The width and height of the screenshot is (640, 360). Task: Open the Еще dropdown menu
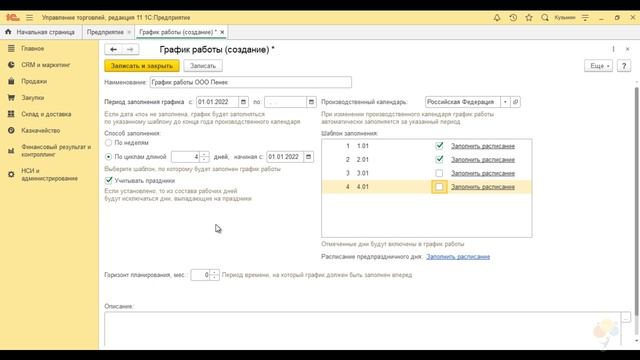point(598,66)
